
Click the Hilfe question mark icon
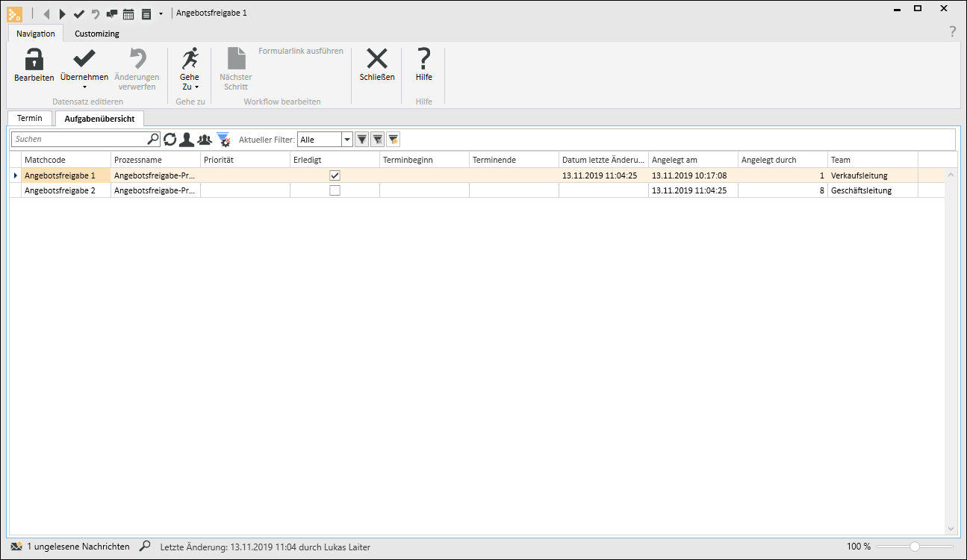click(x=423, y=59)
